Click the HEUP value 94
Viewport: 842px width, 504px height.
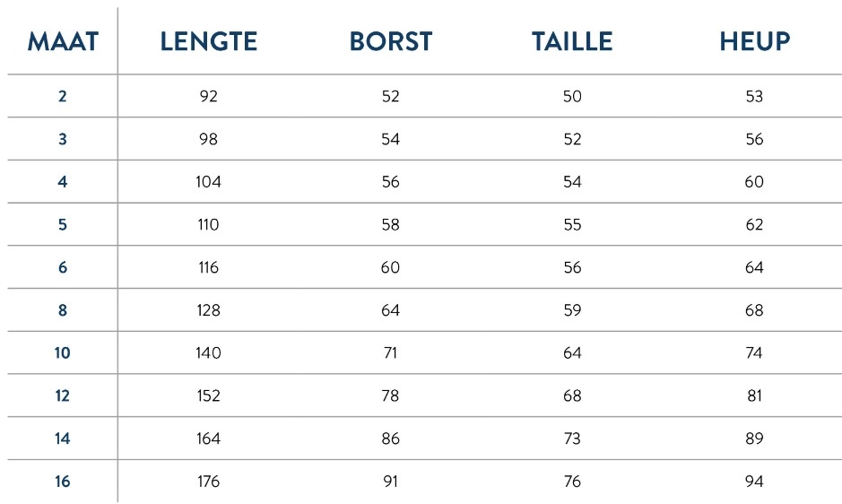point(754,482)
